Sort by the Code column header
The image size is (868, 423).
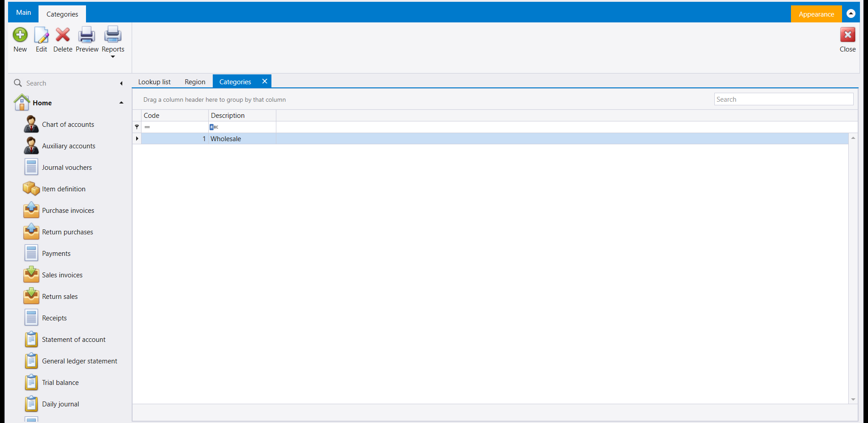click(175, 116)
